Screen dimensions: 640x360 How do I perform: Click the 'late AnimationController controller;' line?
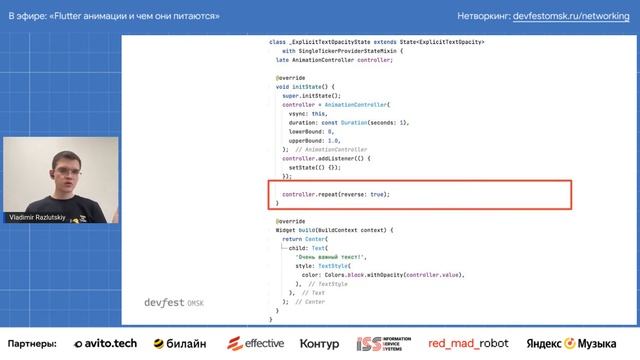(334, 60)
